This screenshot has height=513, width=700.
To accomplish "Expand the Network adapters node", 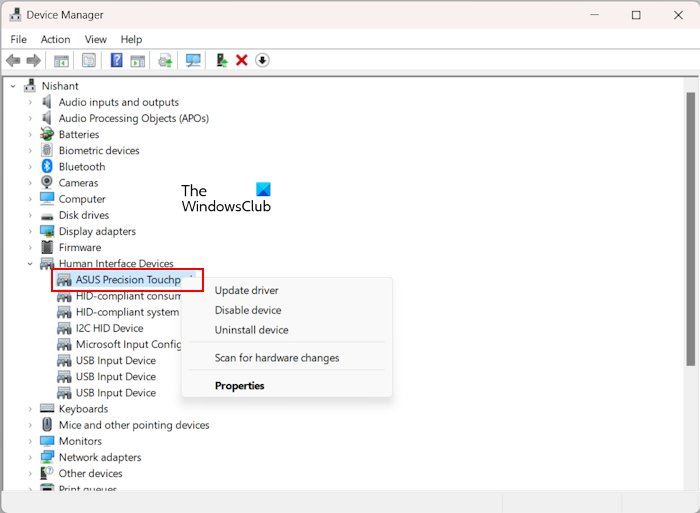I will point(30,457).
